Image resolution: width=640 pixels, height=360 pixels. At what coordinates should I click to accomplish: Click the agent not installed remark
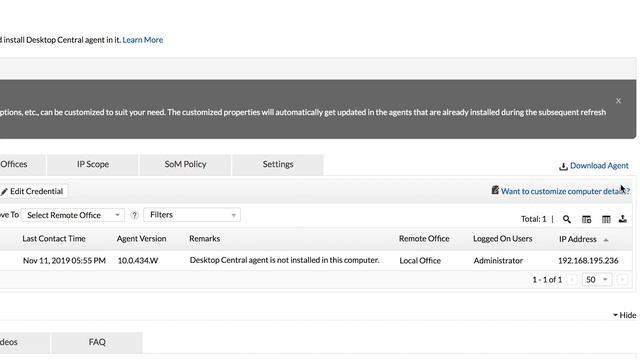284,260
